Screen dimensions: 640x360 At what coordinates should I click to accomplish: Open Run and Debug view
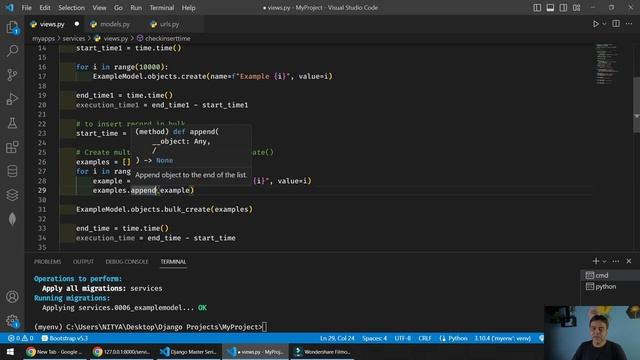(12, 99)
